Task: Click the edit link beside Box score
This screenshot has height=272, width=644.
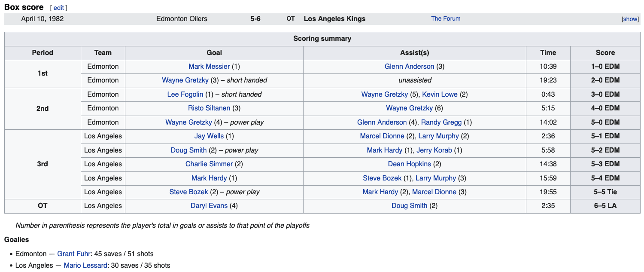Action: coord(58,8)
